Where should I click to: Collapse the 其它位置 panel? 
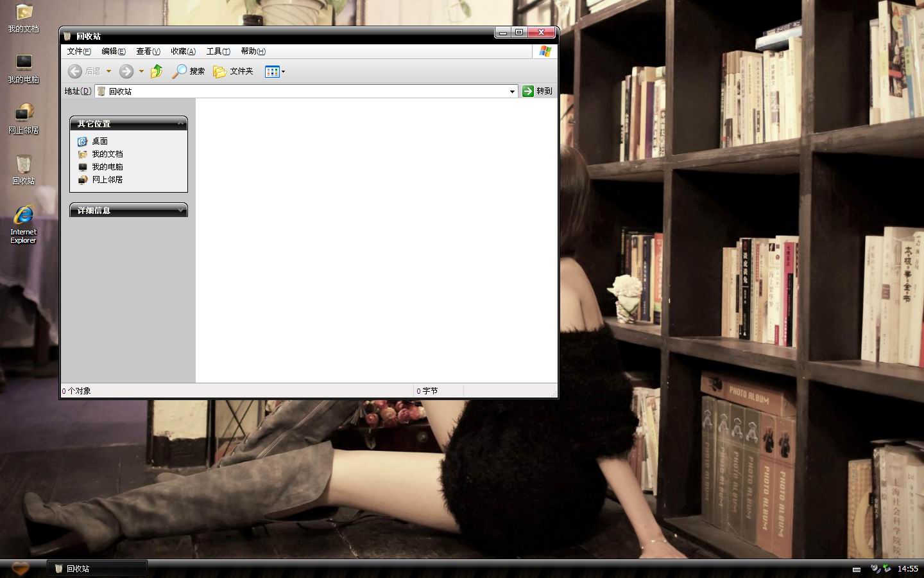(x=180, y=123)
